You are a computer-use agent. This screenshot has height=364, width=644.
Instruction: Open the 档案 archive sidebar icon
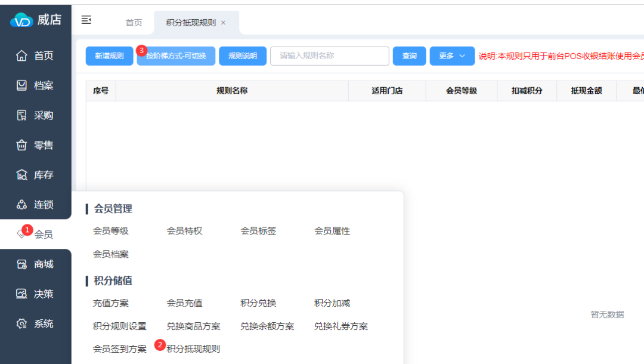click(x=21, y=85)
